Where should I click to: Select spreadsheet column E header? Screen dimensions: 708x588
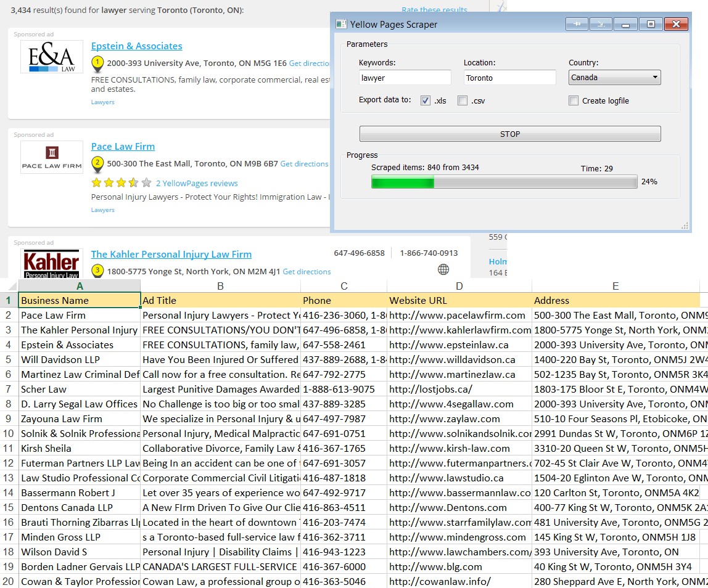[615, 286]
